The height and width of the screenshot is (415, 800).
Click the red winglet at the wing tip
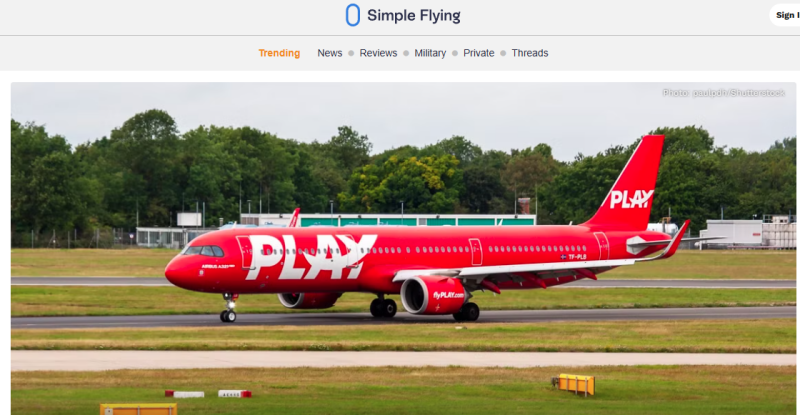click(679, 238)
